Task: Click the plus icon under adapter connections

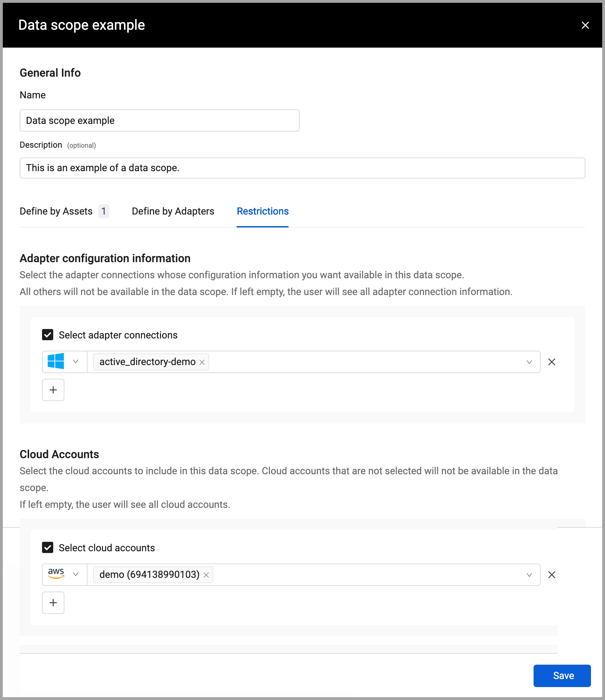Action: point(53,390)
